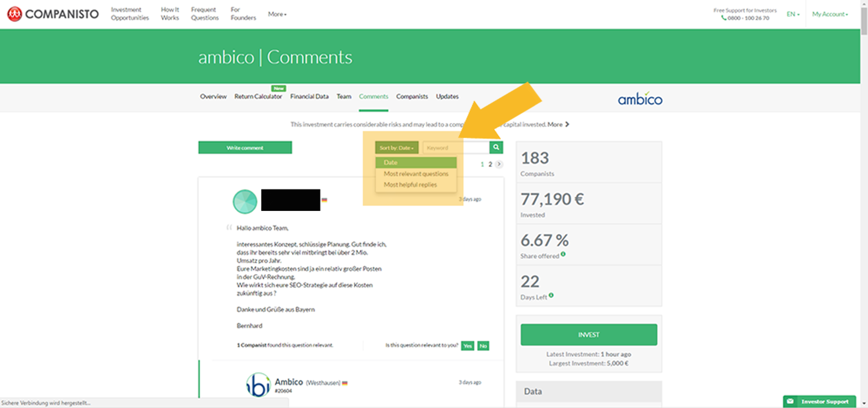Open the Financial Data tab

(x=309, y=96)
